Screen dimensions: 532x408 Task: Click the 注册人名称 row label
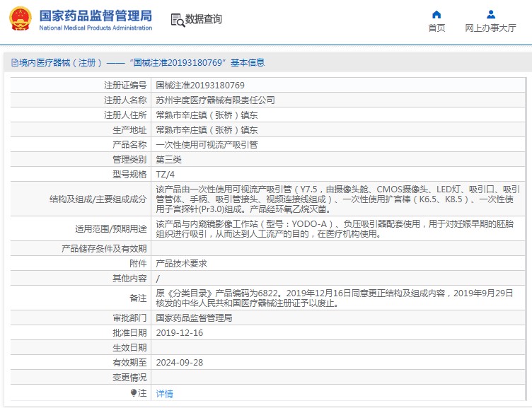pos(125,100)
